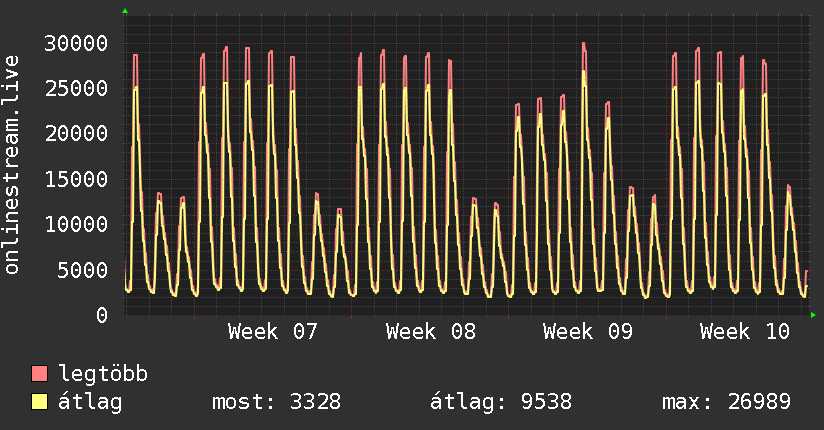Click the 10000 y-axis label

click(x=76, y=224)
